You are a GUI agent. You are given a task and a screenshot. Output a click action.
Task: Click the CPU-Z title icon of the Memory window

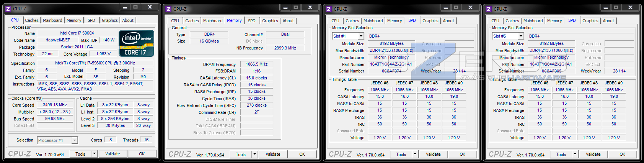[x=168, y=9]
